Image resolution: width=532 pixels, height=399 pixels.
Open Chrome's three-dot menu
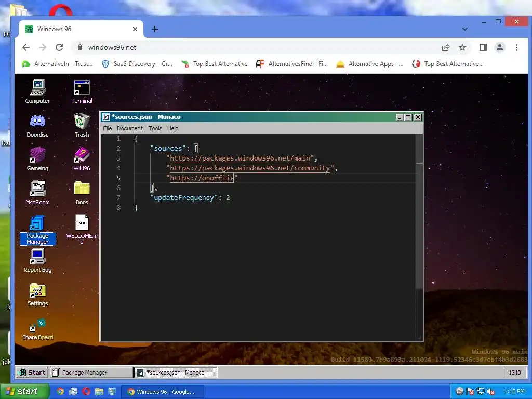tap(516, 47)
